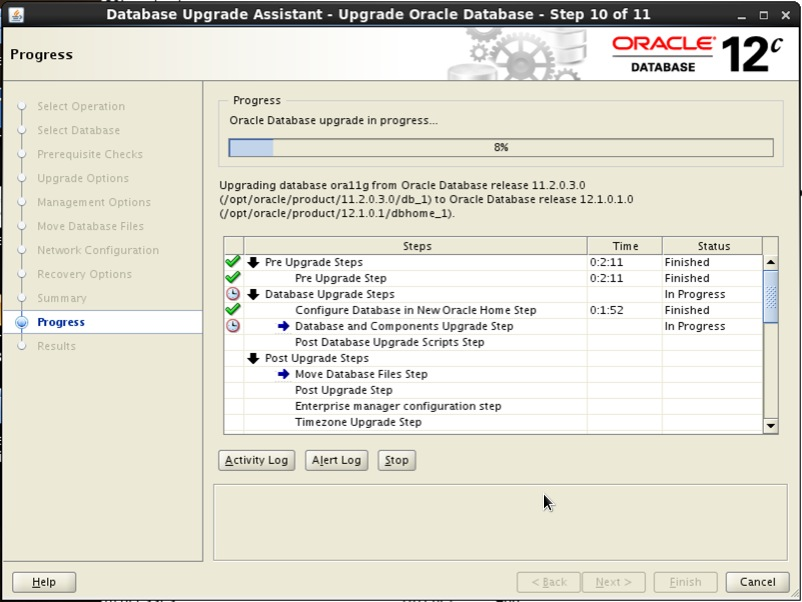Click the steps table scrollbar thumb
The image size is (802, 602).
point(771,297)
